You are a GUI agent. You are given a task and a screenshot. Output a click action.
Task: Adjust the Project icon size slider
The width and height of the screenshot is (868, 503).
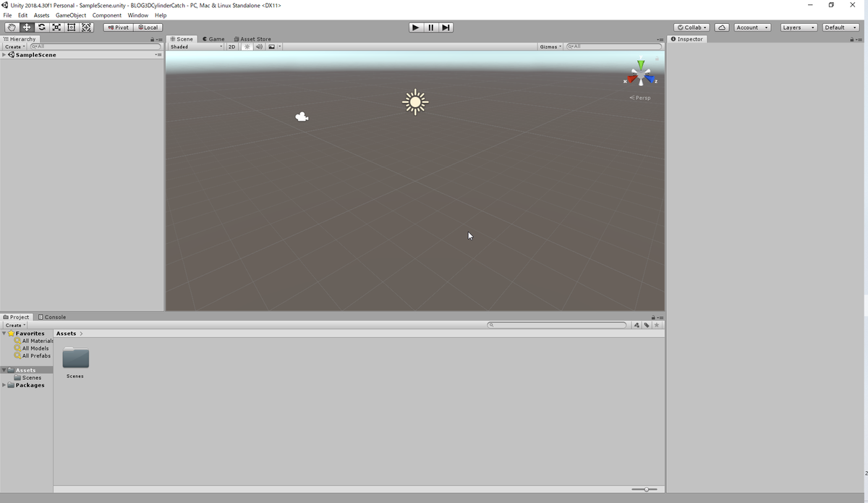(x=644, y=489)
